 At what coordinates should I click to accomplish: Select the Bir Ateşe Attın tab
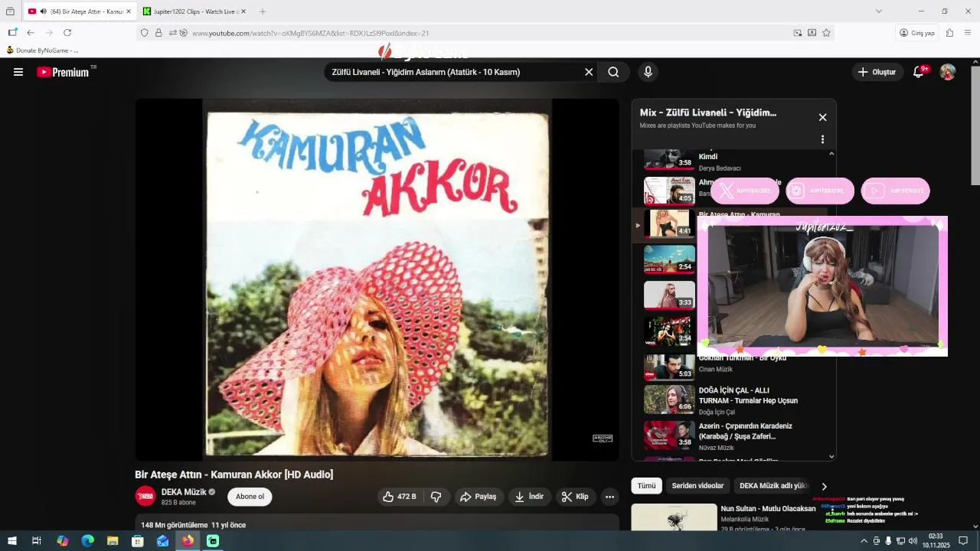80,11
